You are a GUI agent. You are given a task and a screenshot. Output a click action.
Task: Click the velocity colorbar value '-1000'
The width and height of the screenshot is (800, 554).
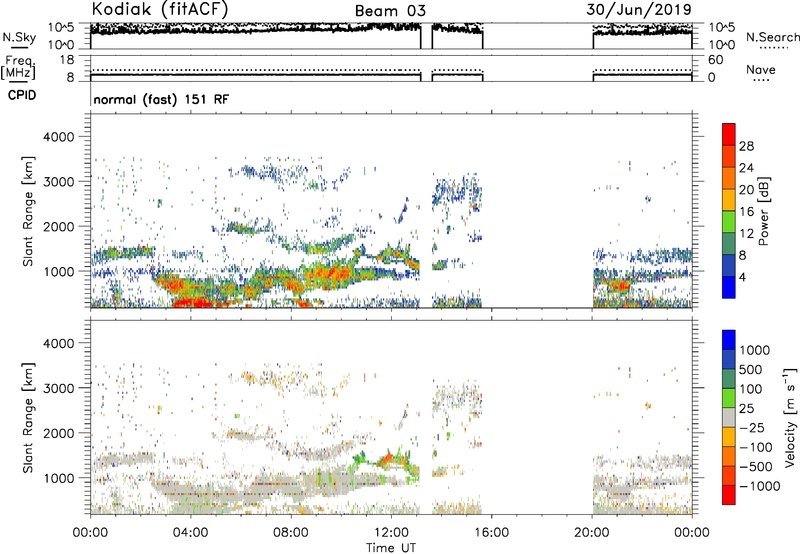coord(760,486)
